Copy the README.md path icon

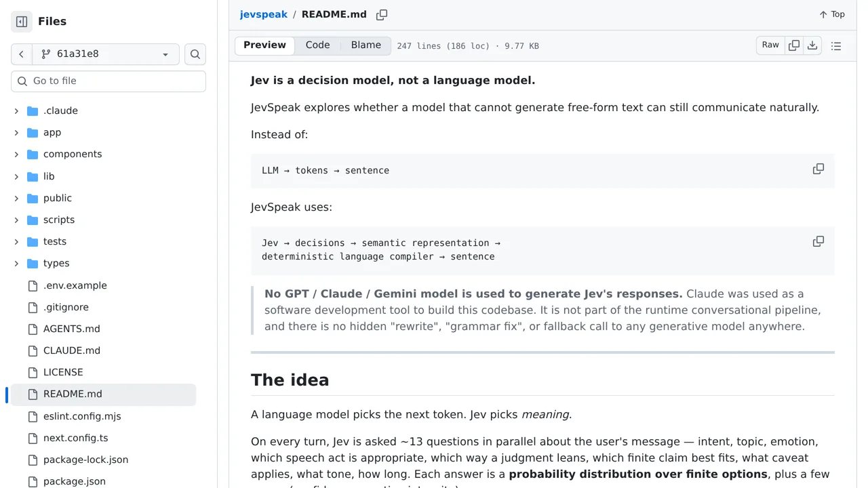(x=382, y=15)
